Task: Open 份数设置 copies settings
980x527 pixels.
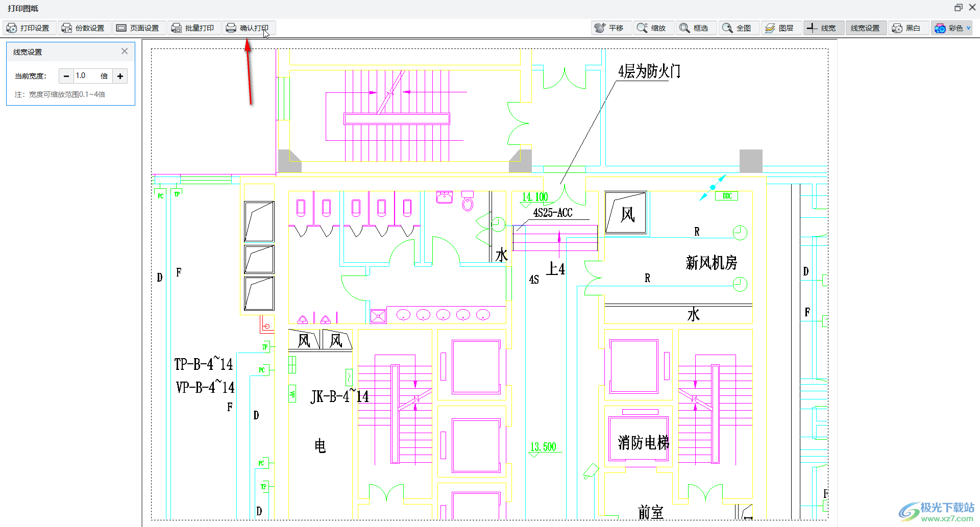Action: [x=84, y=28]
